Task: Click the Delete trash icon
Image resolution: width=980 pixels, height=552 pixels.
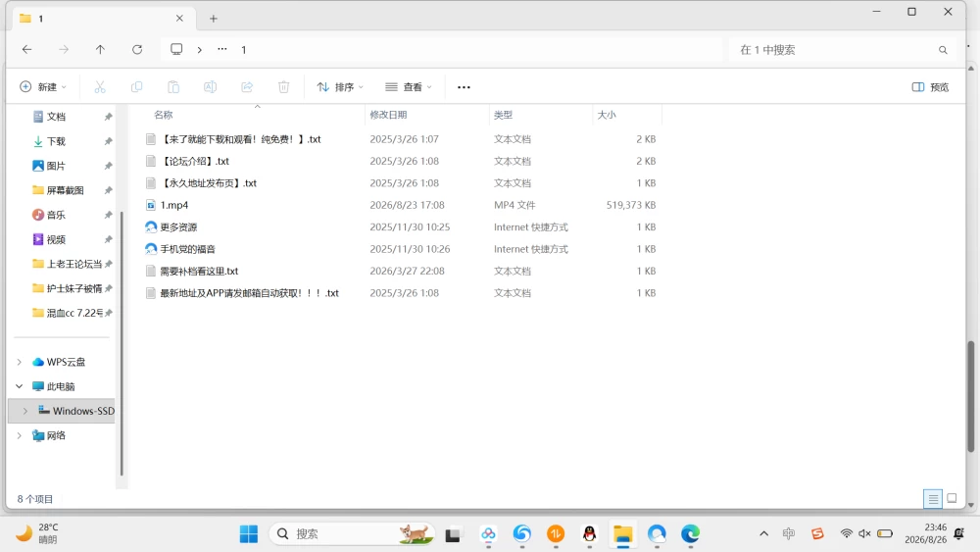Action: 284,87
